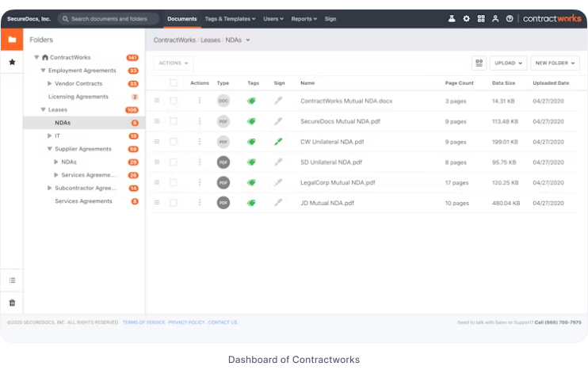Open the three-dot actions for JD Mutual NDA.pdf

click(x=200, y=203)
